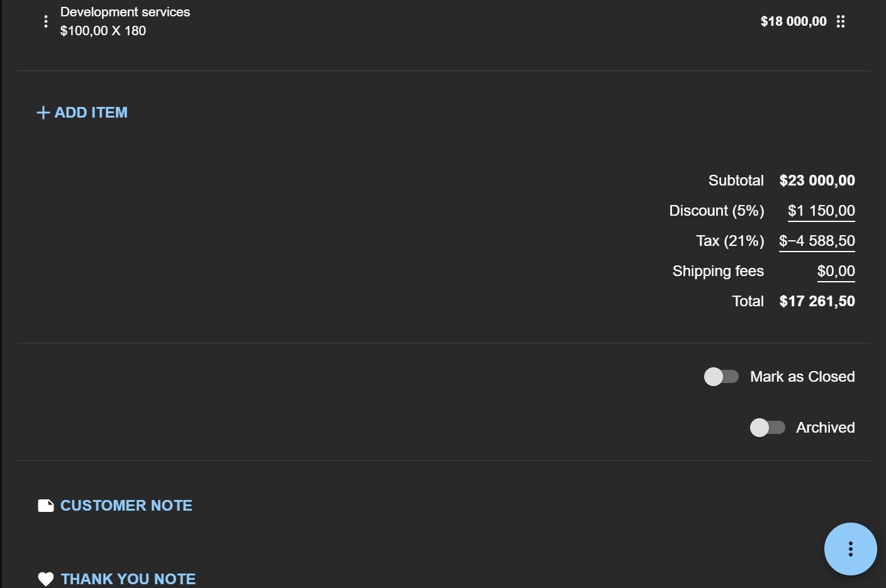Click the $100,00 X 180 quantity line
886x588 pixels.
[103, 31]
